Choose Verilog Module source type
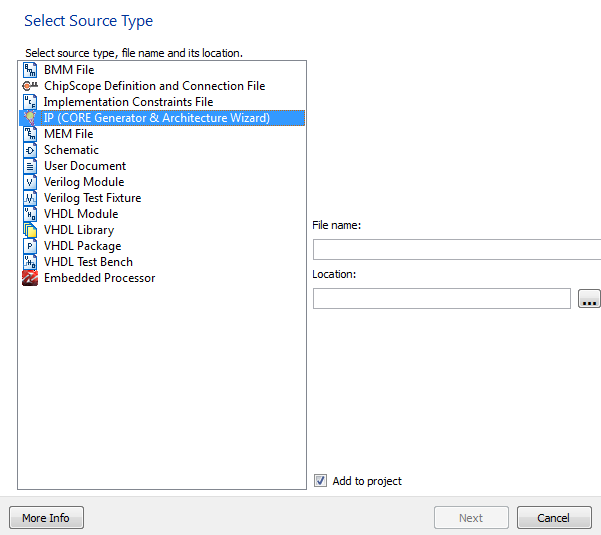Image resolution: width=601 pixels, height=535 pixels. tap(84, 182)
